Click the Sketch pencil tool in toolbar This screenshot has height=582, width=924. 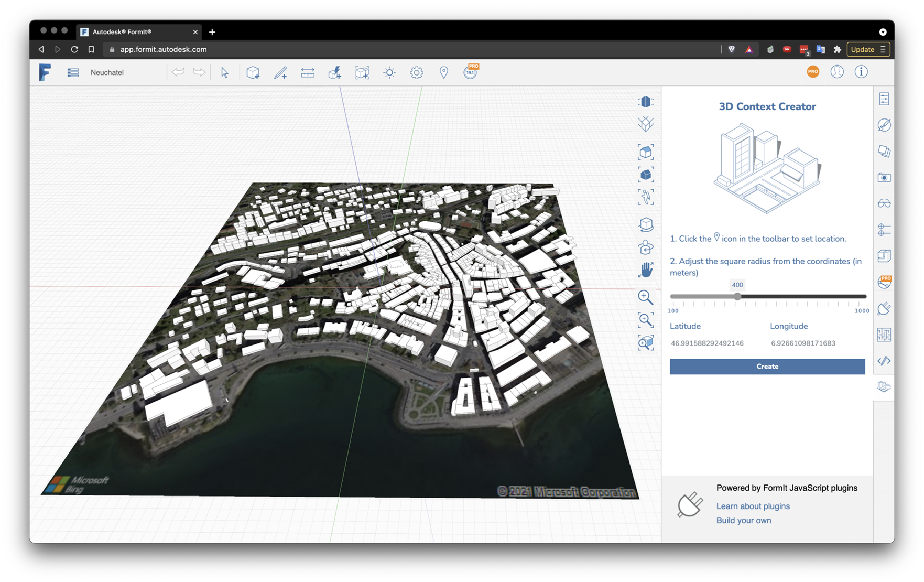(x=280, y=72)
